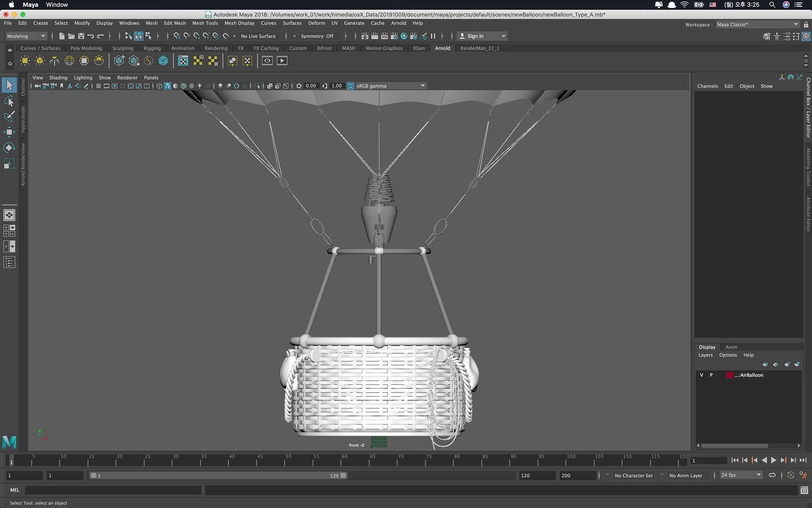
Task: Open the Attribute Editor side tab
Action: (x=808, y=214)
